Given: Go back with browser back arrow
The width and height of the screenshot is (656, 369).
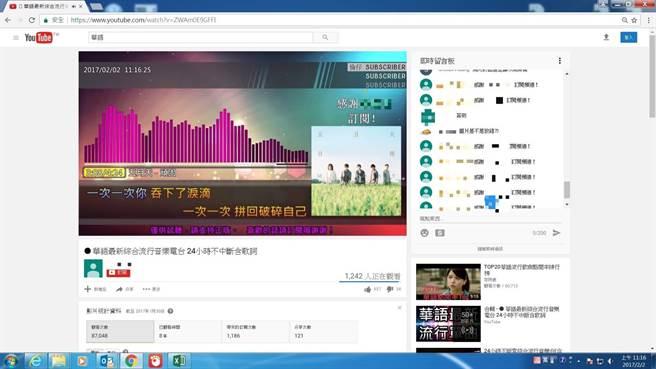Looking at the screenshot, I should [x=8, y=20].
